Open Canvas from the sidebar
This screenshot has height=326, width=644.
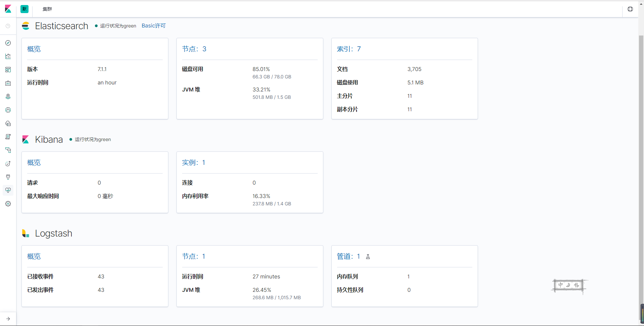(8, 83)
